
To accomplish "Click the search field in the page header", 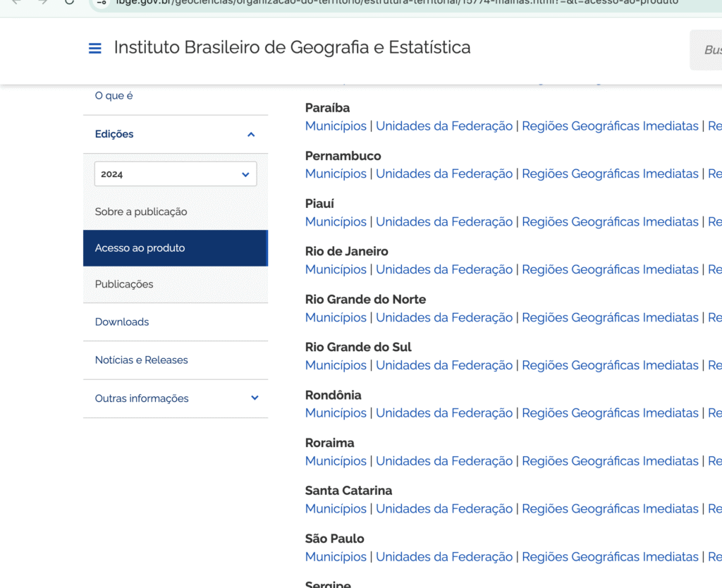I will (x=706, y=50).
